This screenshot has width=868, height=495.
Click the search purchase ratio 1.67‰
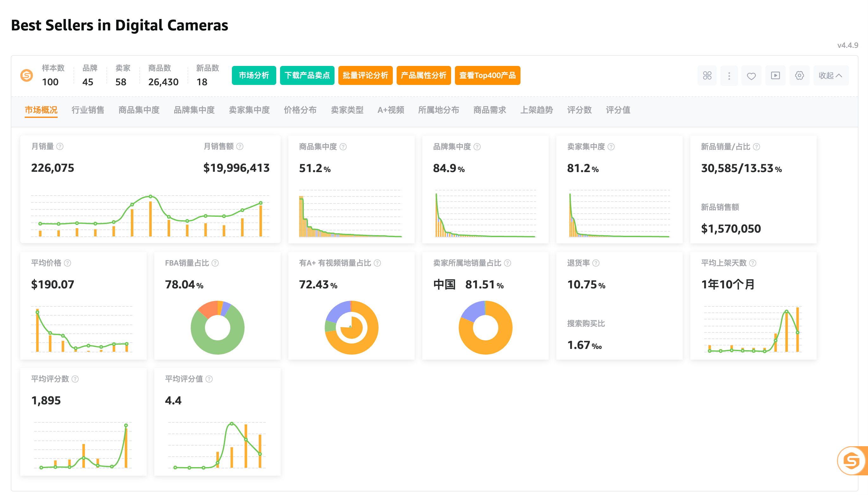[x=584, y=345]
